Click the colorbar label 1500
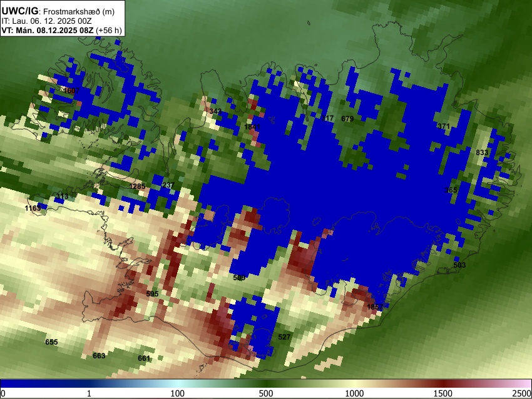 [x=443, y=393]
